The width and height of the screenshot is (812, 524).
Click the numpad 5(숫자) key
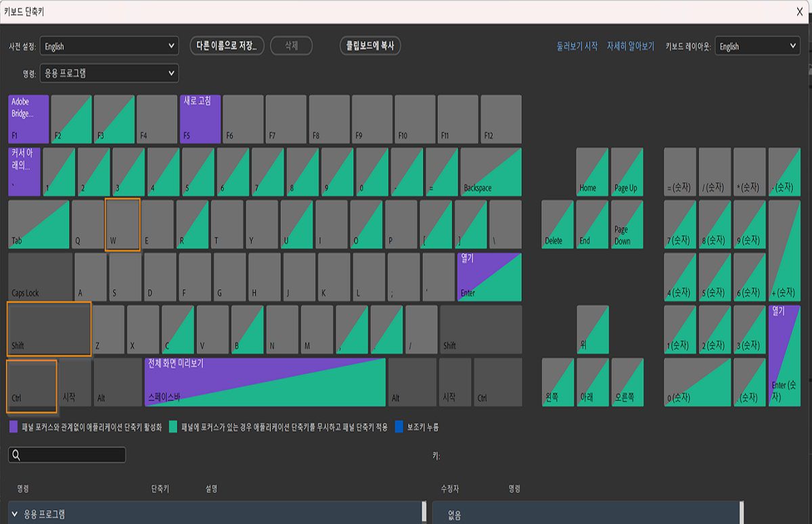click(x=715, y=277)
